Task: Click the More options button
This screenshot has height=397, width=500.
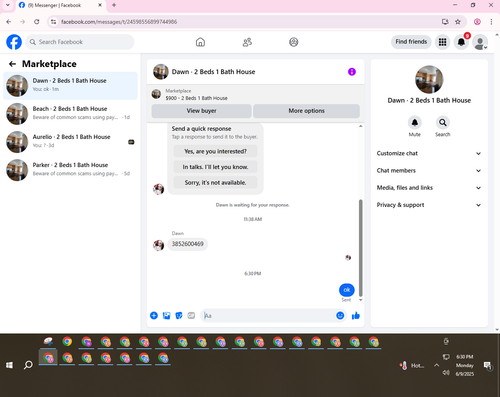Action: coord(306,111)
